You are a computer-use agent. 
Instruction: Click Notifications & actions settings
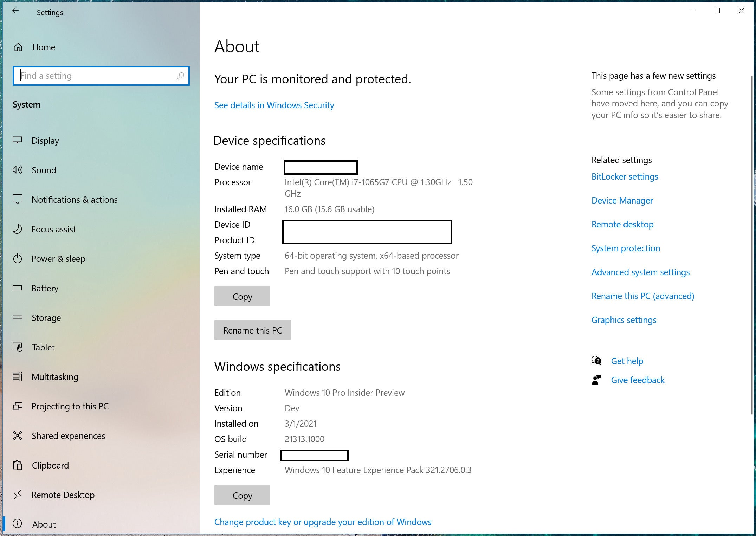point(75,200)
